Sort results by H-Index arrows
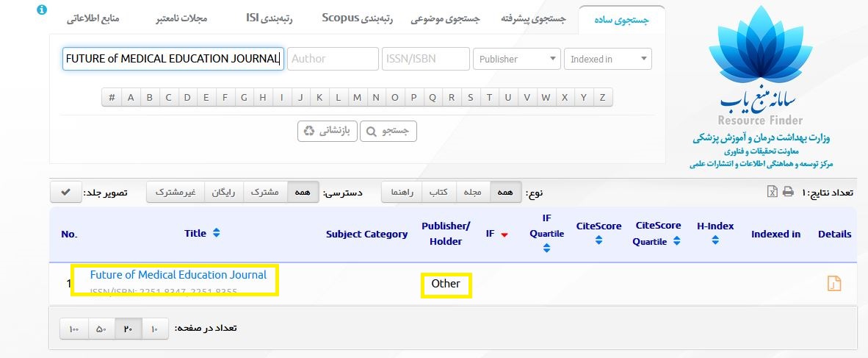Screen dimensions: 868x358 715,240
